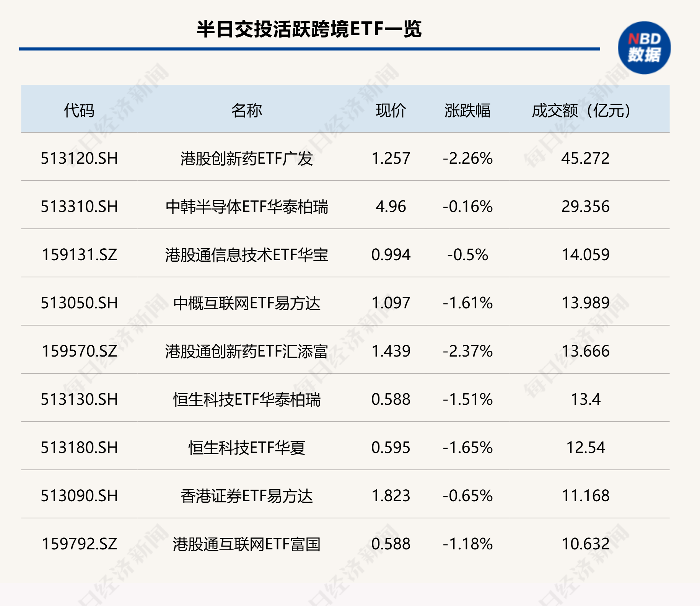
Task: Click change value -2.37%
Action: pos(467,351)
